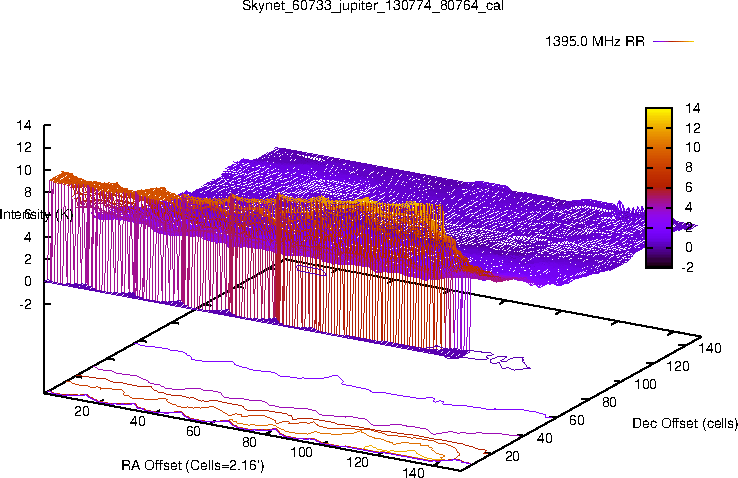Click the Dec Offset (cells) axis label

coord(685,423)
